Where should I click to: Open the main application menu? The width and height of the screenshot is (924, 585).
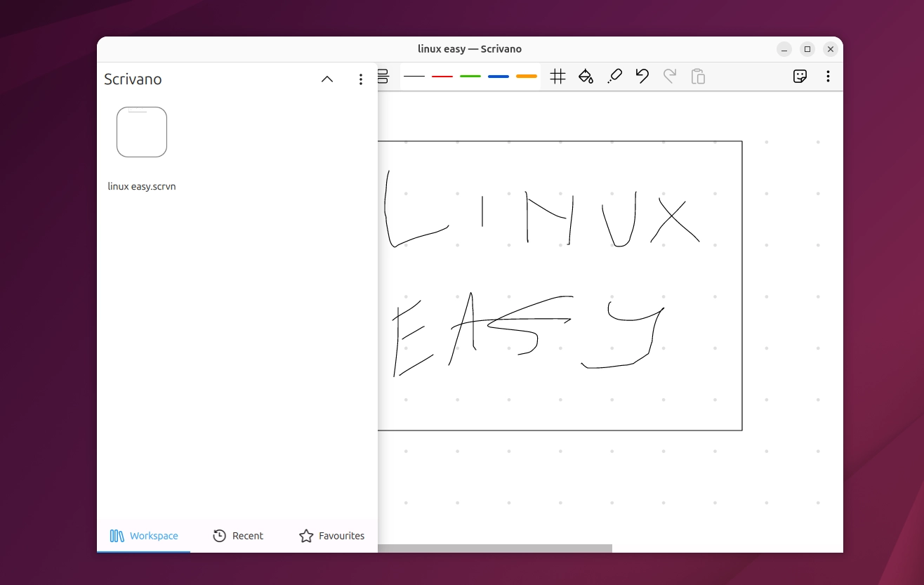(x=829, y=76)
